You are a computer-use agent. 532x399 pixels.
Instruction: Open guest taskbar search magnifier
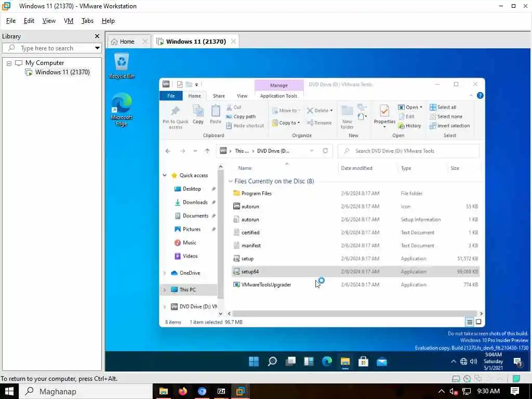[272, 362]
